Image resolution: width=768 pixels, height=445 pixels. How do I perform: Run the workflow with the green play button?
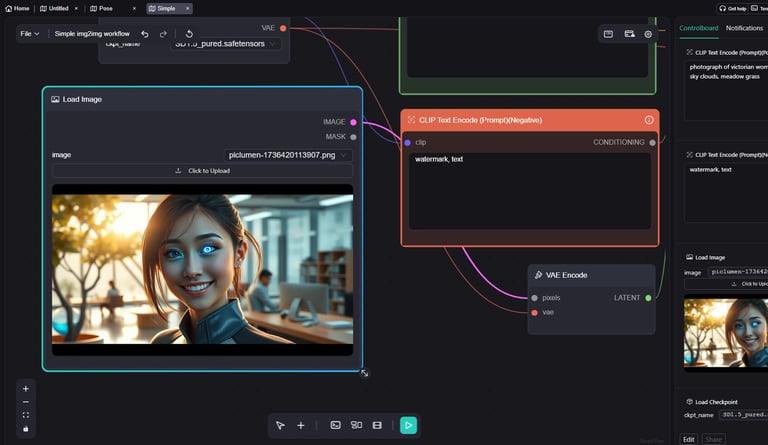tap(408, 425)
